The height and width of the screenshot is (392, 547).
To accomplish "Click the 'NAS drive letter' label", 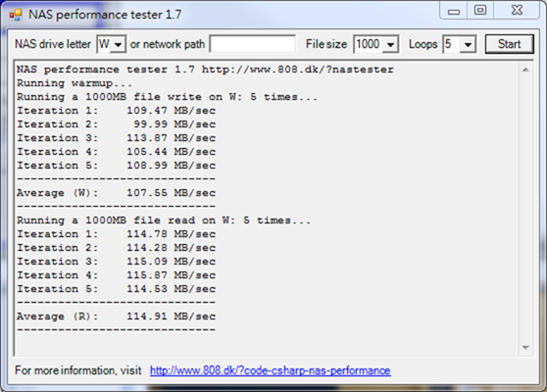I will coord(53,44).
